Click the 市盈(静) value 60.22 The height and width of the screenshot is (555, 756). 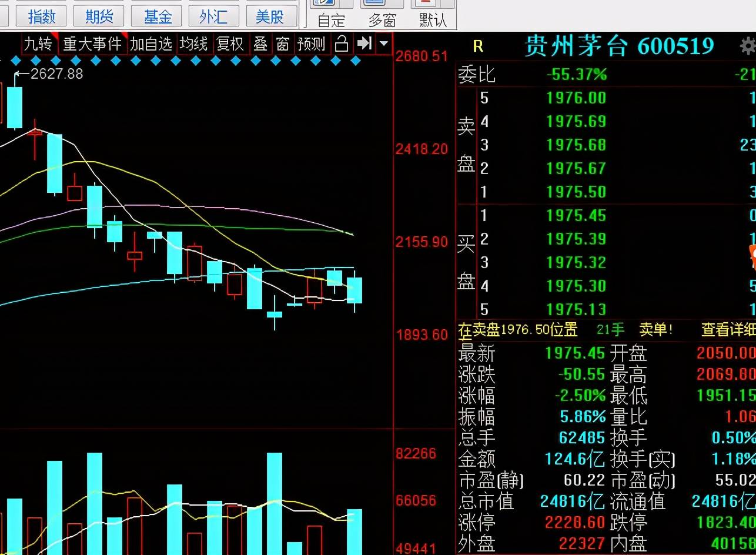pyautogui.click(x=585, y=480)
